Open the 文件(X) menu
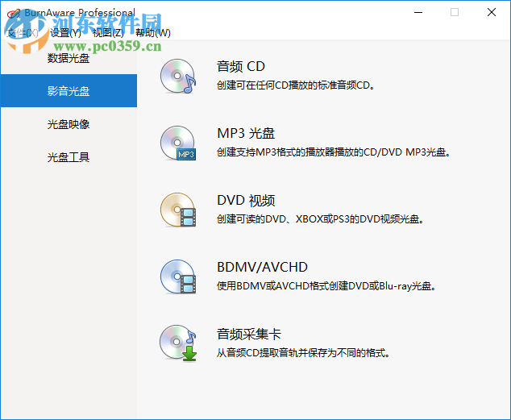 point(22,32)
